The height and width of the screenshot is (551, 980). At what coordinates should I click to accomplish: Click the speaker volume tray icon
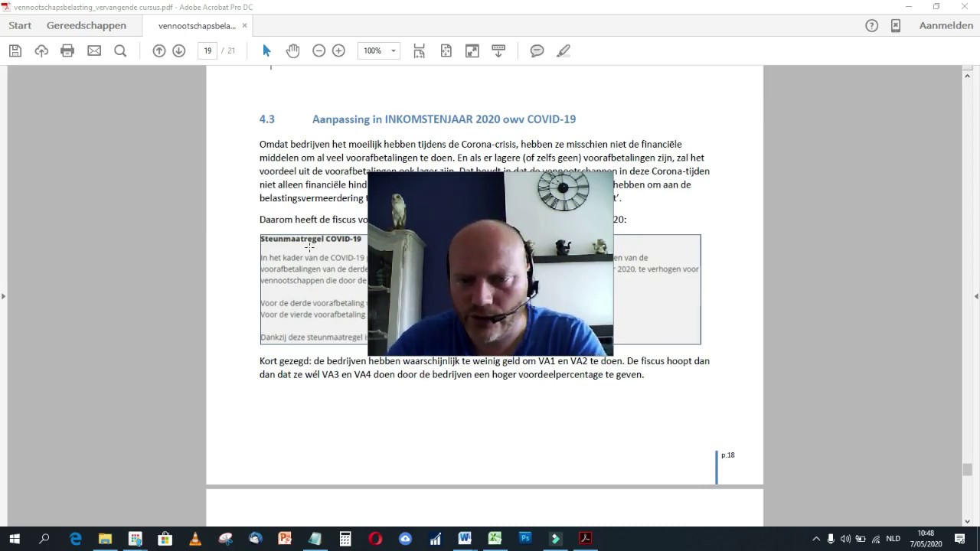[x=845, y=539]
